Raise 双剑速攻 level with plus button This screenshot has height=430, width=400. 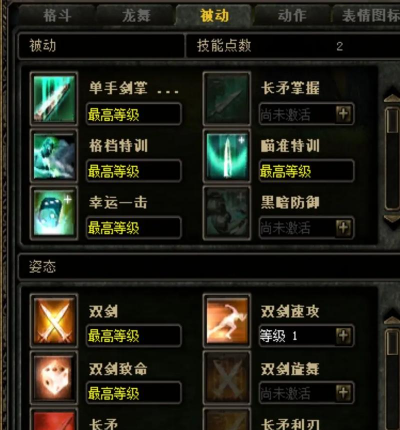pos(344,336)
